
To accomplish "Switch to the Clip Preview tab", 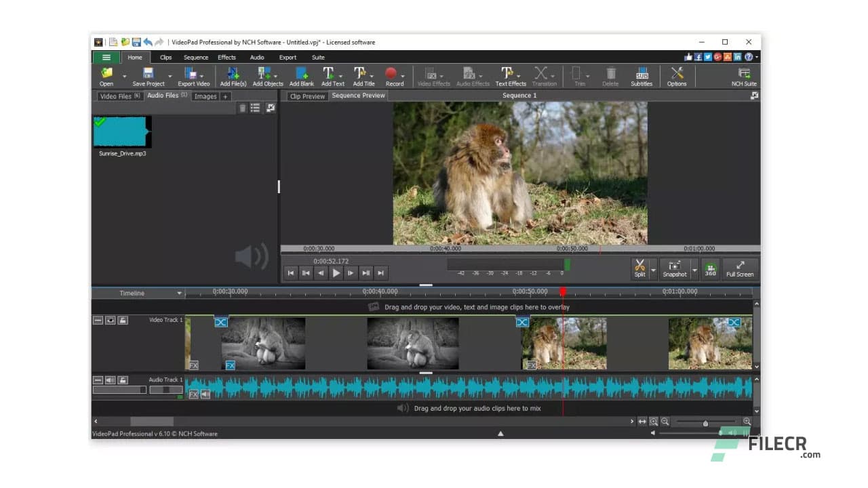I will [x=307, y=96].
